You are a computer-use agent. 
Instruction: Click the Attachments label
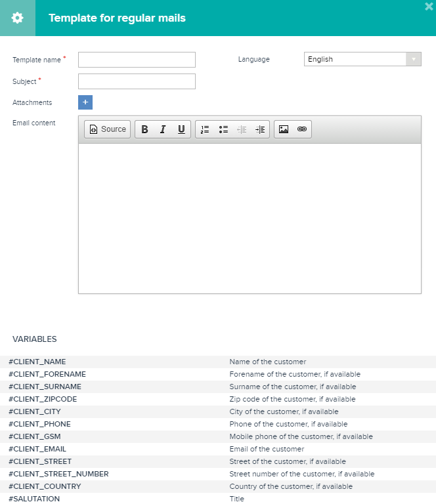[32, 102]
